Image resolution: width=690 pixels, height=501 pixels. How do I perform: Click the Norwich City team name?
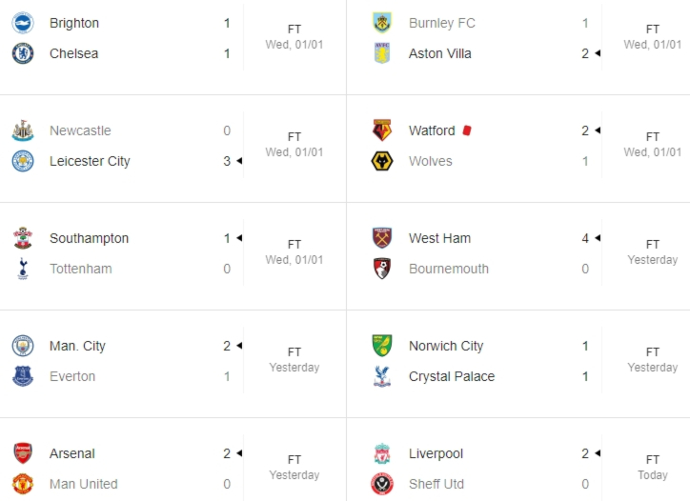[446, 346]
